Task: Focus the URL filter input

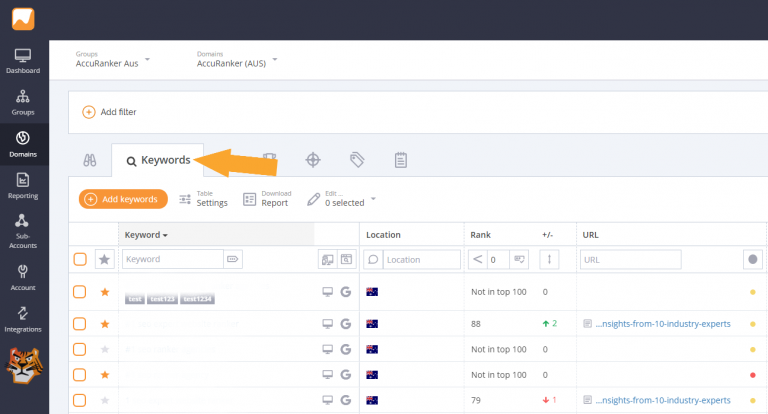Action: [x=631, y=260]
